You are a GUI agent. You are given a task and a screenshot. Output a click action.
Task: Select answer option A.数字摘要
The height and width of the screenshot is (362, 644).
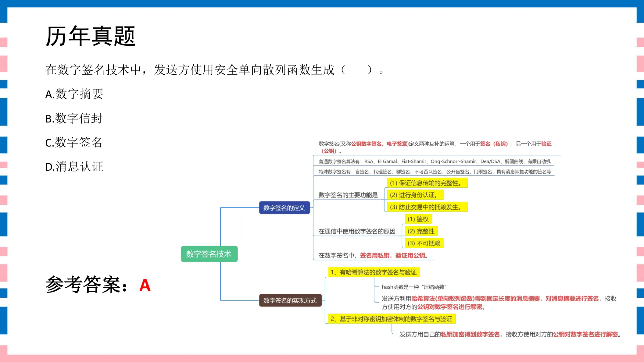(74, 94)
